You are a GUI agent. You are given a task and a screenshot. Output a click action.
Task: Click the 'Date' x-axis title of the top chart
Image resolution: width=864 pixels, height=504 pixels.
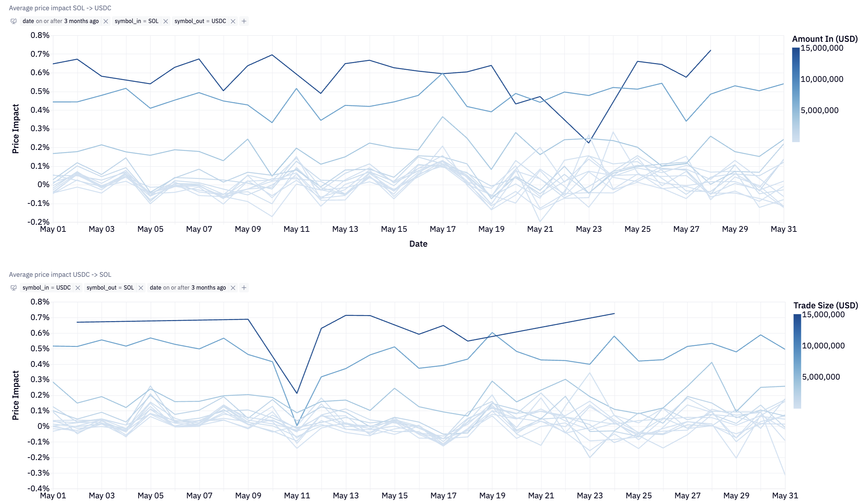tap(418, 244)
